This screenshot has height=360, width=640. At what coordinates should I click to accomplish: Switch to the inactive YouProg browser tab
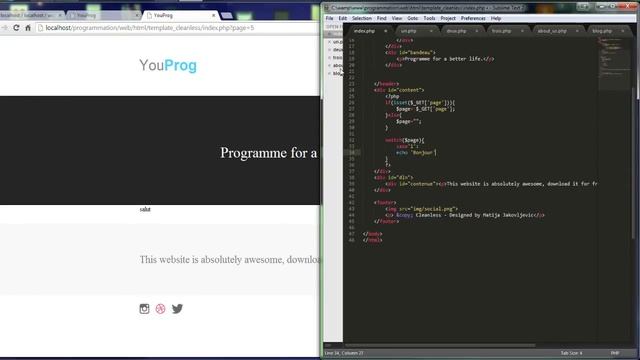pos(102,16)
